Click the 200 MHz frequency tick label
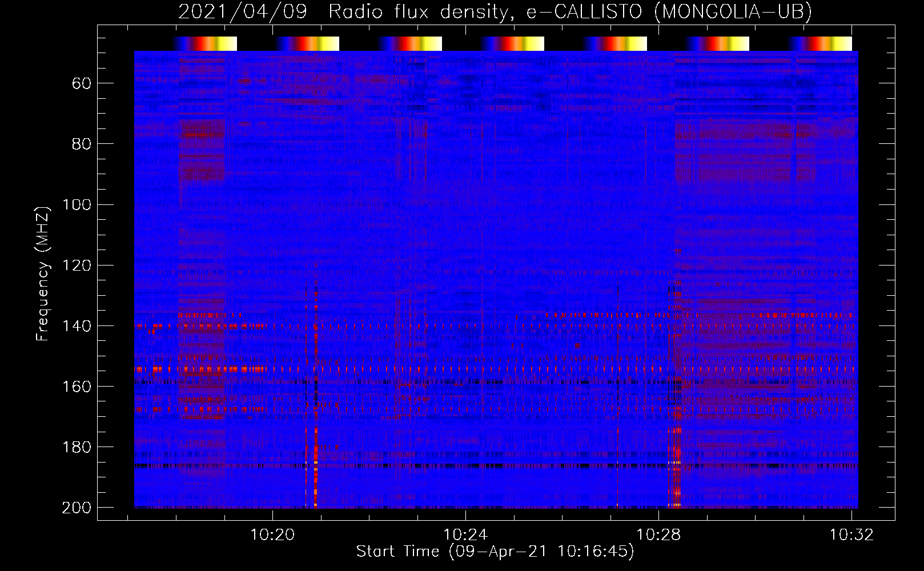 click(77, 508)
